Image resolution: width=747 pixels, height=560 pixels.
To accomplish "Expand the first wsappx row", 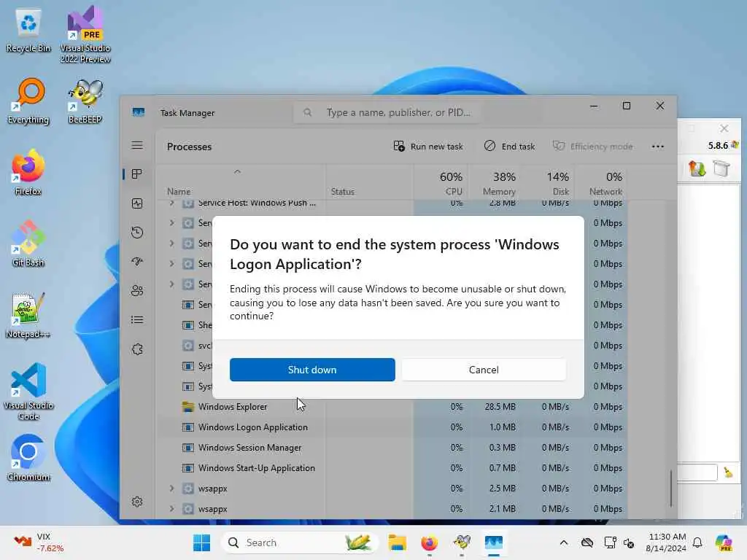I will tap(171, 488).
